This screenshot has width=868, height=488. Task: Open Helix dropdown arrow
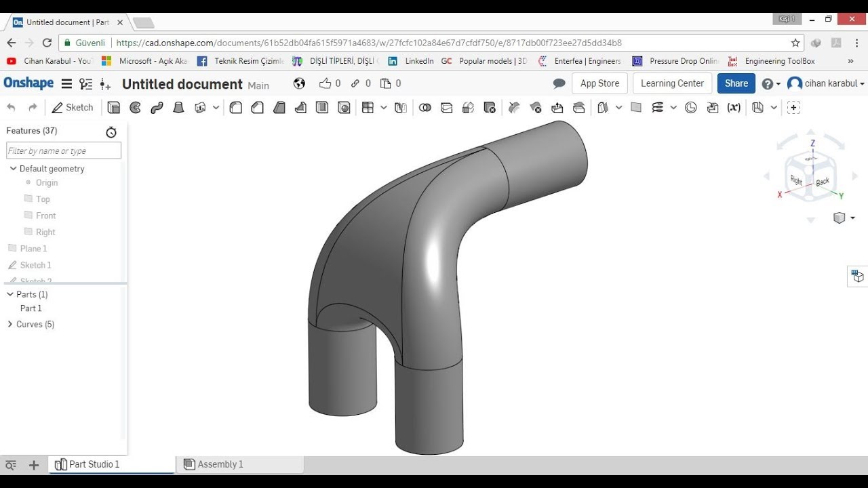[x=673, y=107]
